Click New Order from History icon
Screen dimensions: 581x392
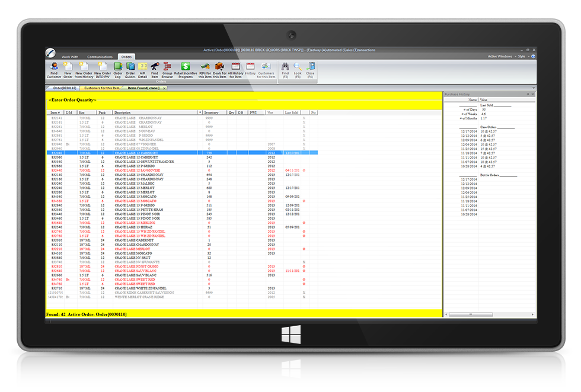pyautogui.click(x=84, y=70)
